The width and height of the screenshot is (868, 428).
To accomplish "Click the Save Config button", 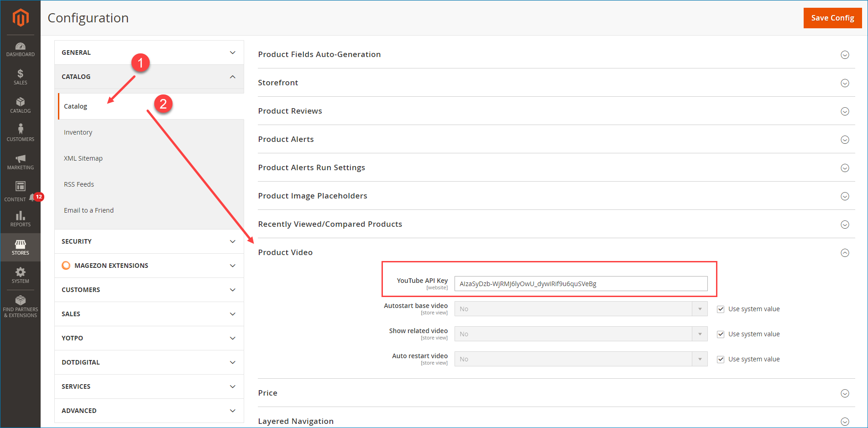I will pos(832,18).
